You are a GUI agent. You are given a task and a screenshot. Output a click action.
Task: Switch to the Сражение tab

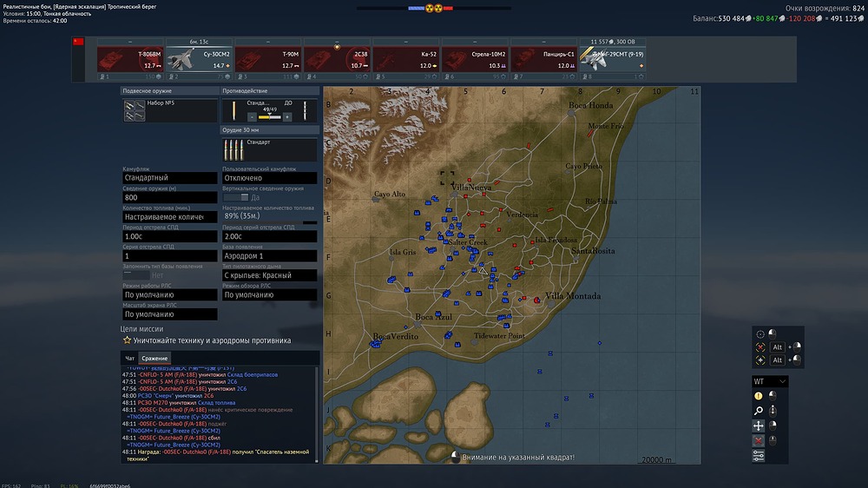[155, 359]
